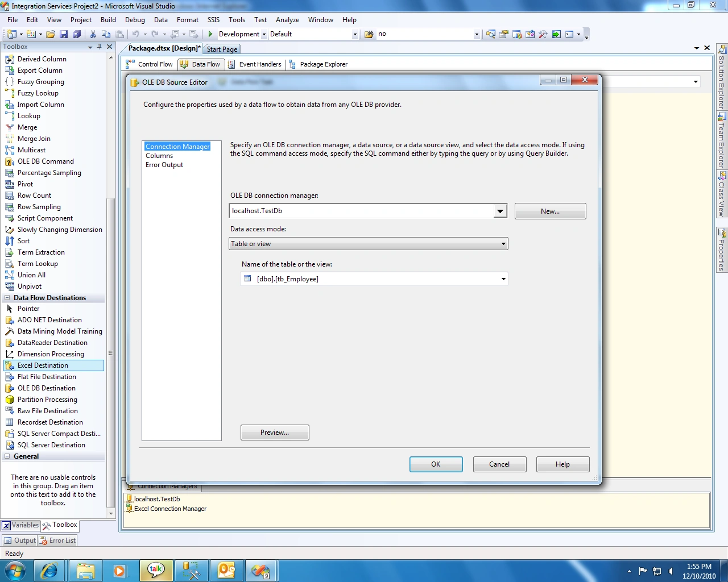Click the Cut scissors icon
The width and height of the screenshot is (728, 582).
click(x=93, y=34)
